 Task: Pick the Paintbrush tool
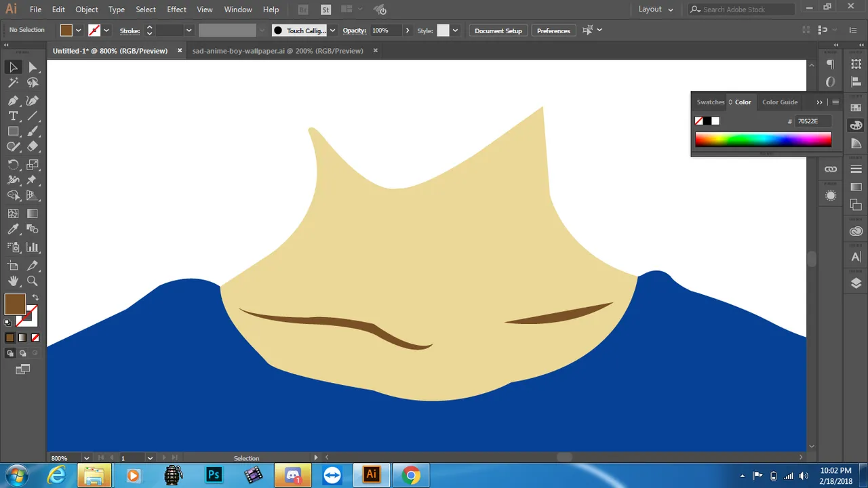[33, 131]
